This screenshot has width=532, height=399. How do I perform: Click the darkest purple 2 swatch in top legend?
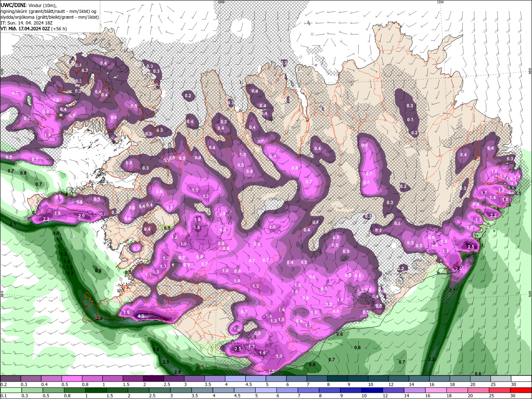tap(153, 379)
